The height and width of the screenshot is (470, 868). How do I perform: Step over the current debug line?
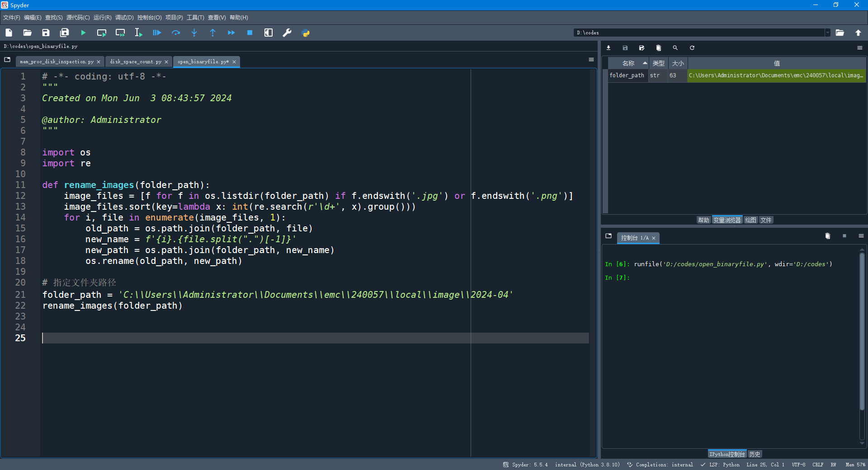(x=176, y=33)
